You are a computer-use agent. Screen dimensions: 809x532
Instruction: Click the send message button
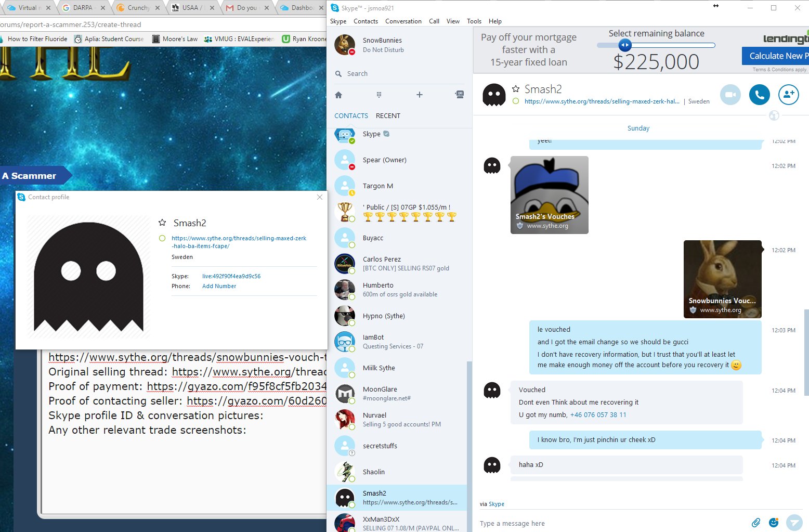click(x=794, y=523)
